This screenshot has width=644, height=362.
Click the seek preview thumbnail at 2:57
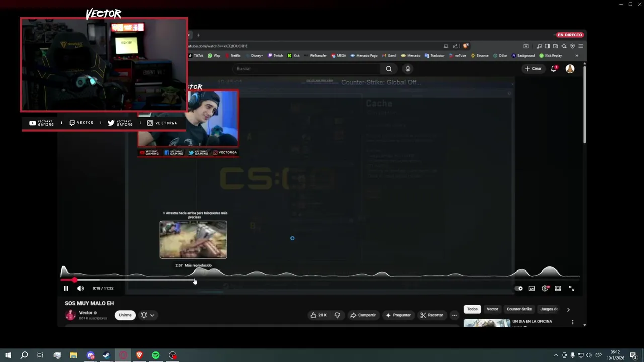point(194,240)
